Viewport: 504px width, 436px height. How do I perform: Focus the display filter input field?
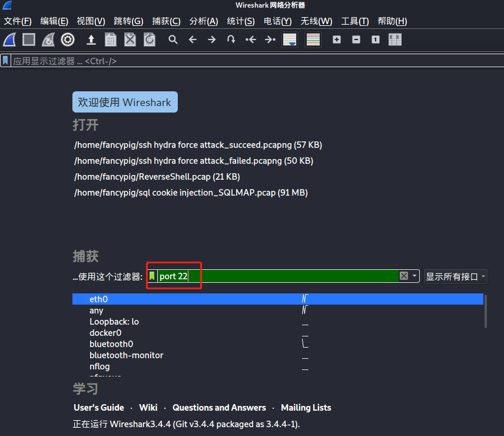coord(257,61)
